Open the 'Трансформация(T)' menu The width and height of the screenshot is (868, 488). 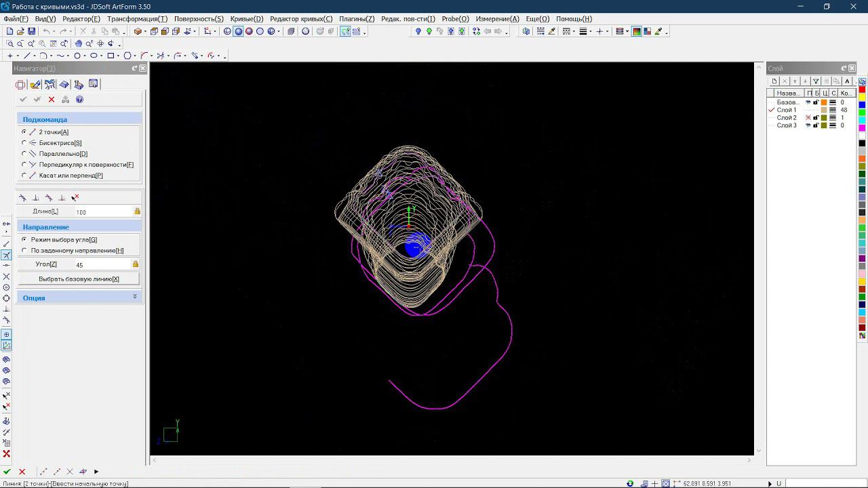click(137, 19)
